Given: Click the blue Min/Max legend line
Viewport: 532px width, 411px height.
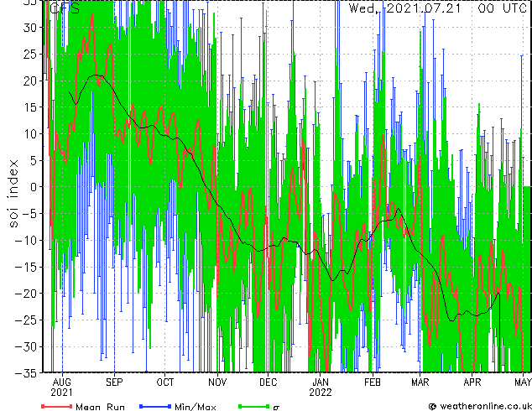Looking at the screenshot, I should (x=155, y=406).
